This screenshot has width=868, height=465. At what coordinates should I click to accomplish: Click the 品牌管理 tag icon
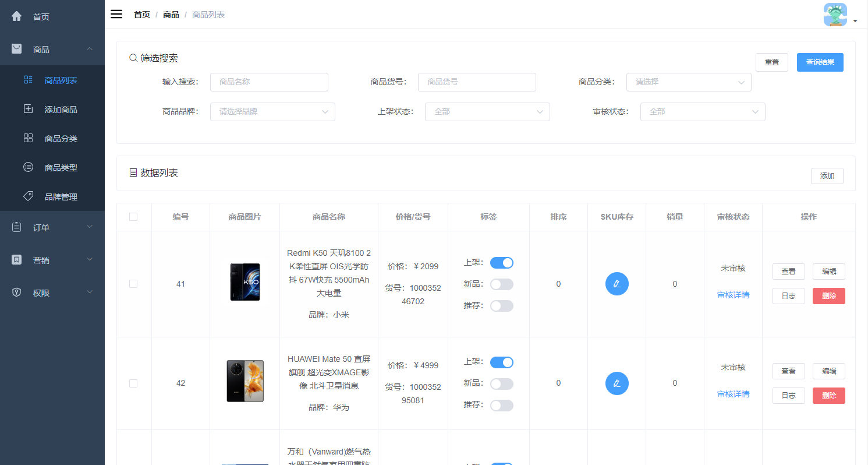click(x=28, y=196)
